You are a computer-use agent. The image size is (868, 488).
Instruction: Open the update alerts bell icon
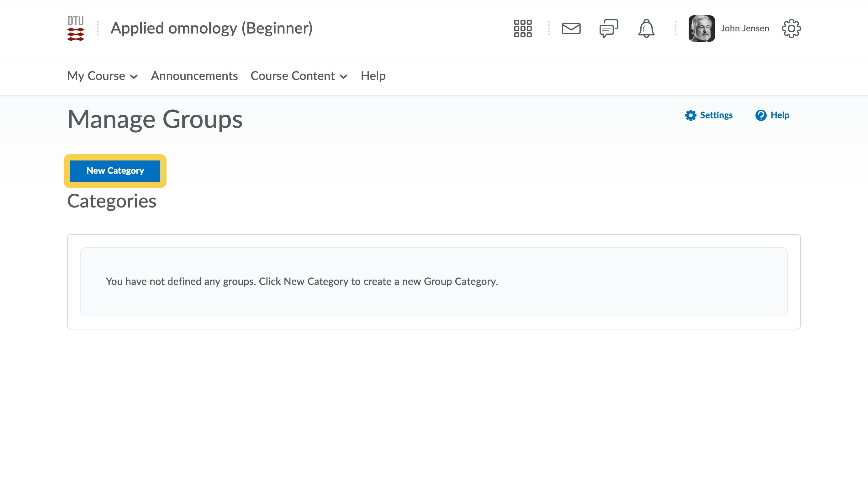coord(646,28)
